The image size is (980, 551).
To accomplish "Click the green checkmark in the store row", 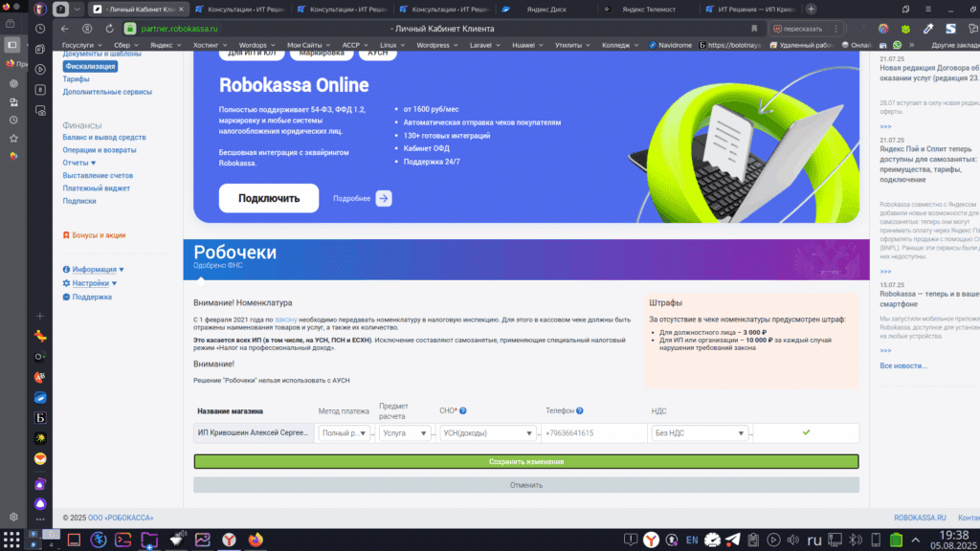I will pyautogui.click(x=806, y=432).
